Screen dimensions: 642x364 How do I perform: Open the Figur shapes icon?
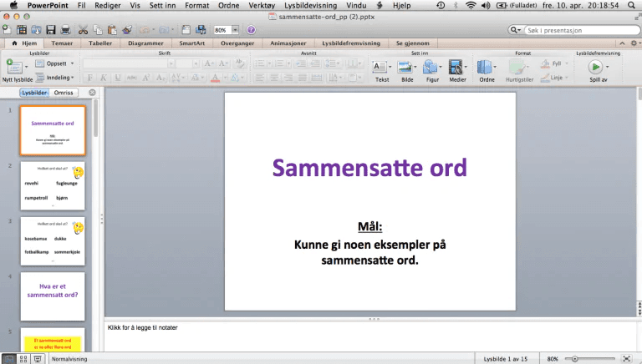point(432,68)
